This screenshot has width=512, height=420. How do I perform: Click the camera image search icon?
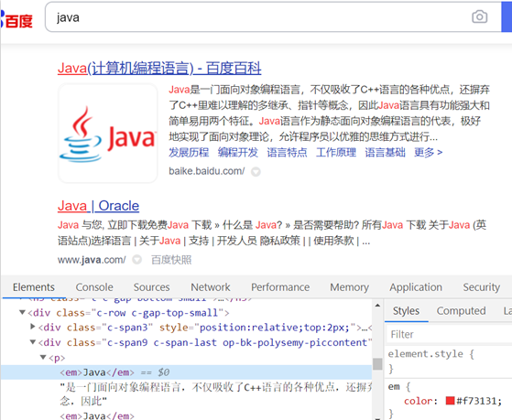[479, 16]
